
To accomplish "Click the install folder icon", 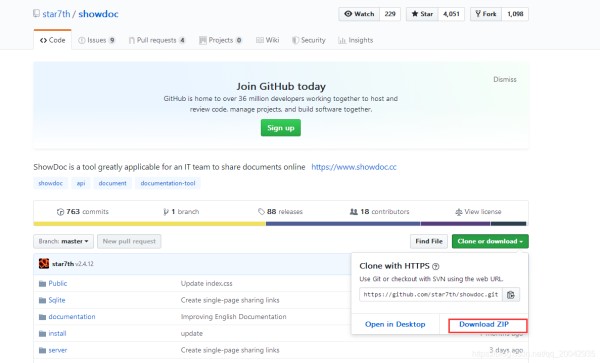I will (42, 334).
